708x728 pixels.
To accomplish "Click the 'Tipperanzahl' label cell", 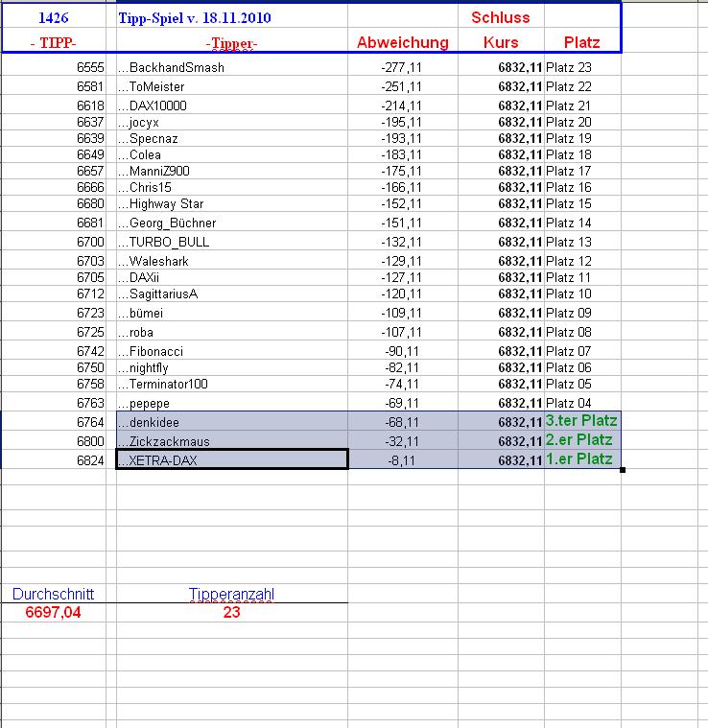I will coord(231,594).
